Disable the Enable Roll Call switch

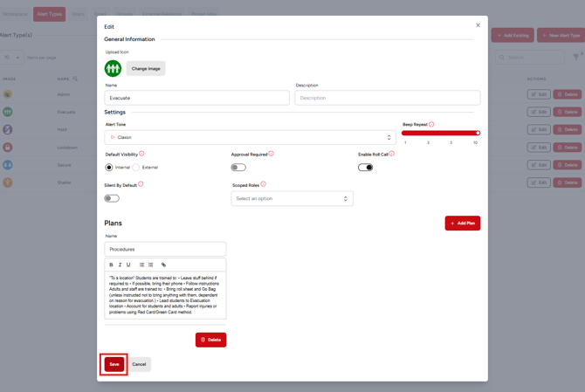point(366,167)
